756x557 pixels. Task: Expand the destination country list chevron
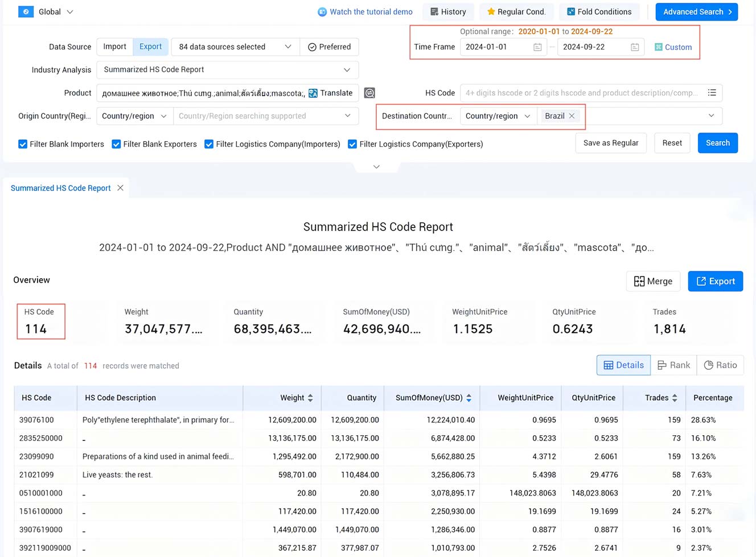point(712,115)
